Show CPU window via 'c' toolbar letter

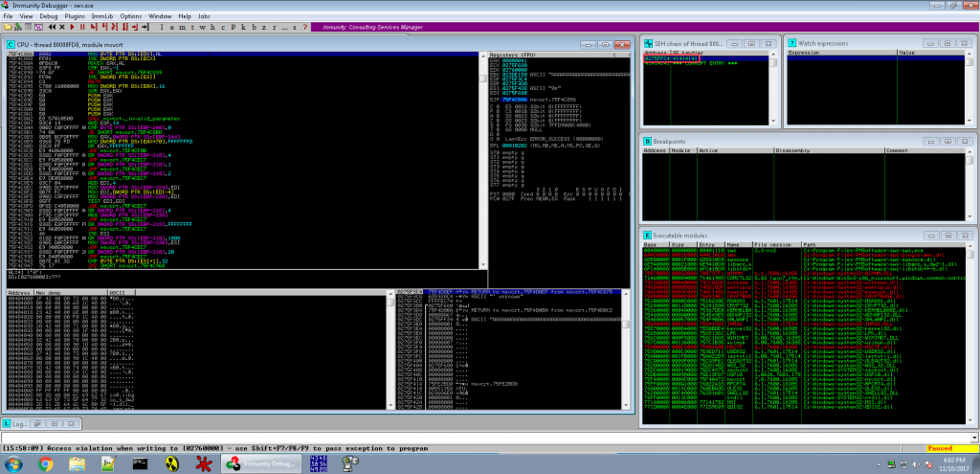223,28
